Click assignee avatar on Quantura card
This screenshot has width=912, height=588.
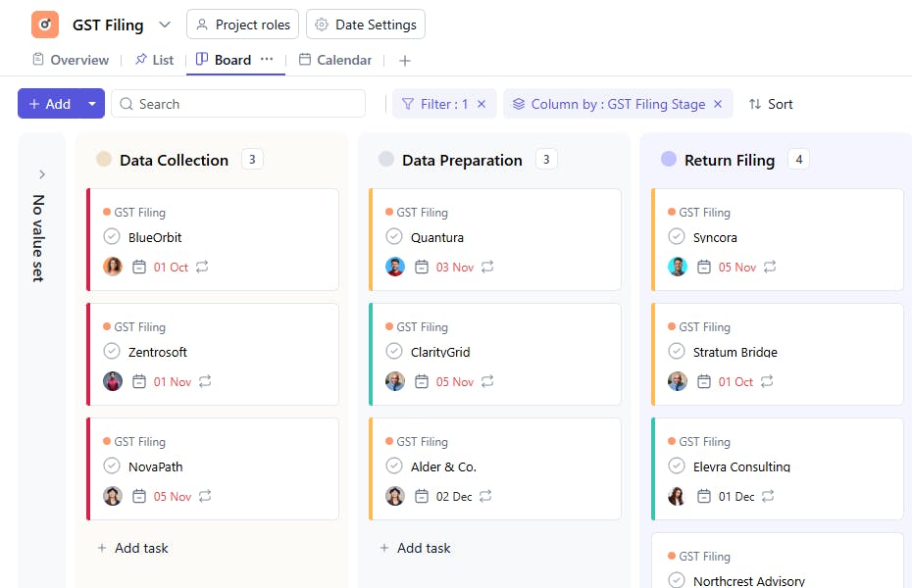(395, 267)
